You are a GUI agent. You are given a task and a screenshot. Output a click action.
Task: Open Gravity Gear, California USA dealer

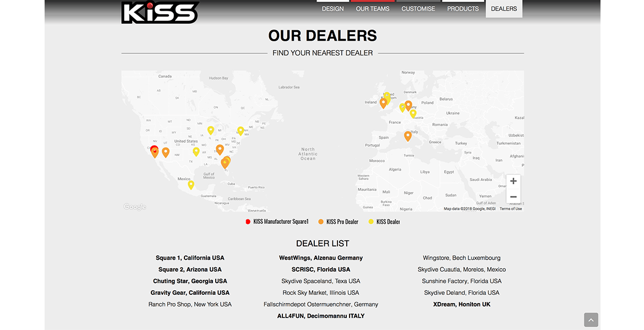click(x=190, y=293)
